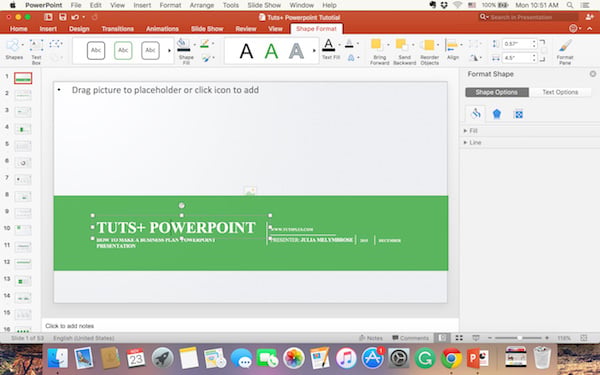Image resolution: width=600 pixels, height=375 pixels.
Task: Toggle the Comments pane
Action: click(411, 338)
